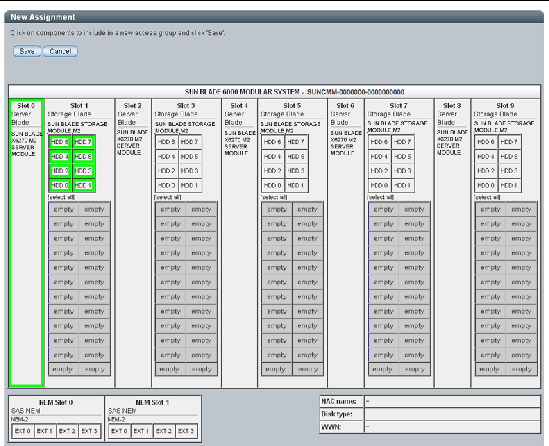Viewport: 549px width, 446px height.
Task: Select HDD 1 in Slot 7
Action: pyautogui.click(x=403, y=185)
